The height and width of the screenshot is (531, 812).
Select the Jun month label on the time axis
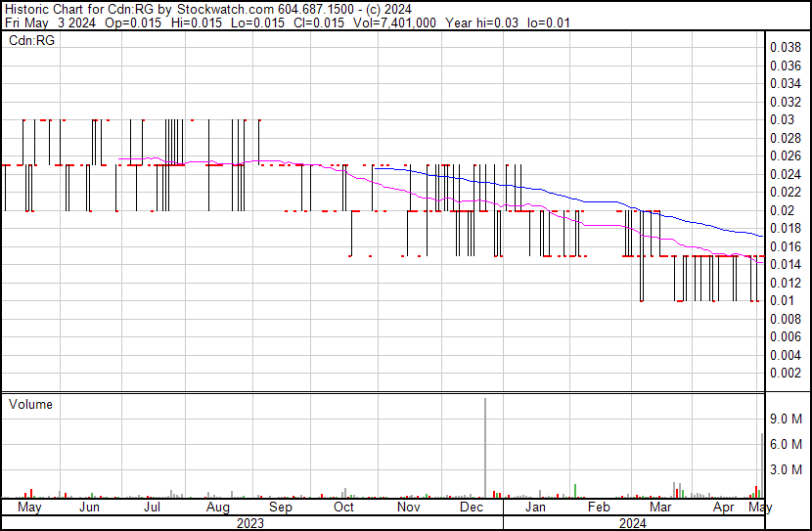[89, 508]
